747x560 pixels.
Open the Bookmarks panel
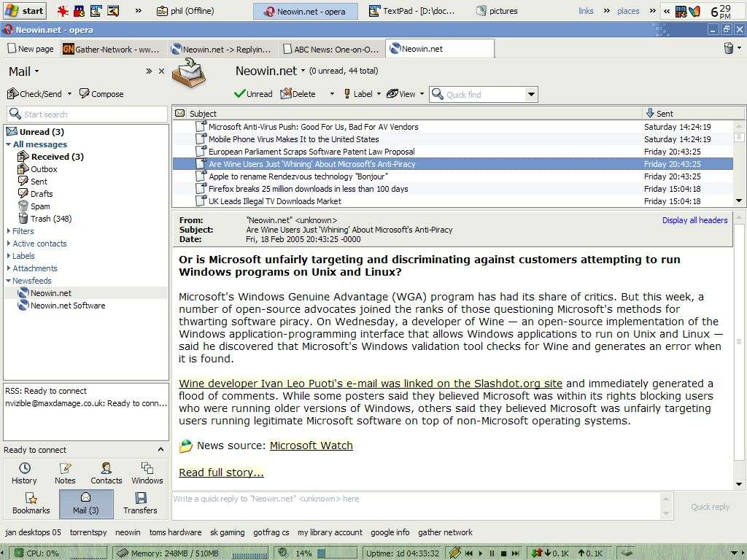31,503
